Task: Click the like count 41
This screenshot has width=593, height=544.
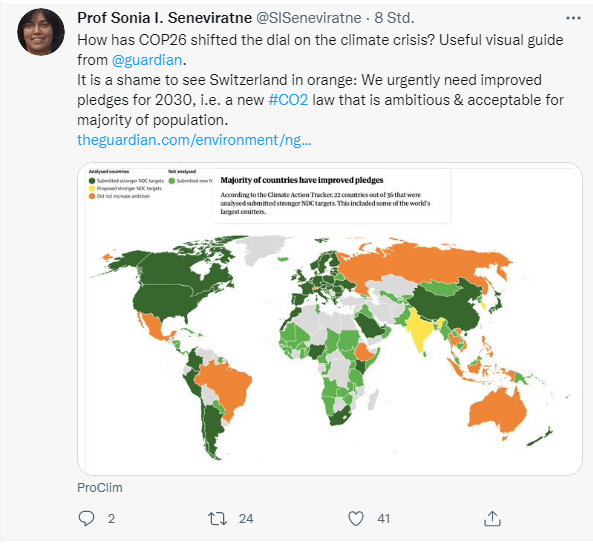Action: click(x=383, y=519)
